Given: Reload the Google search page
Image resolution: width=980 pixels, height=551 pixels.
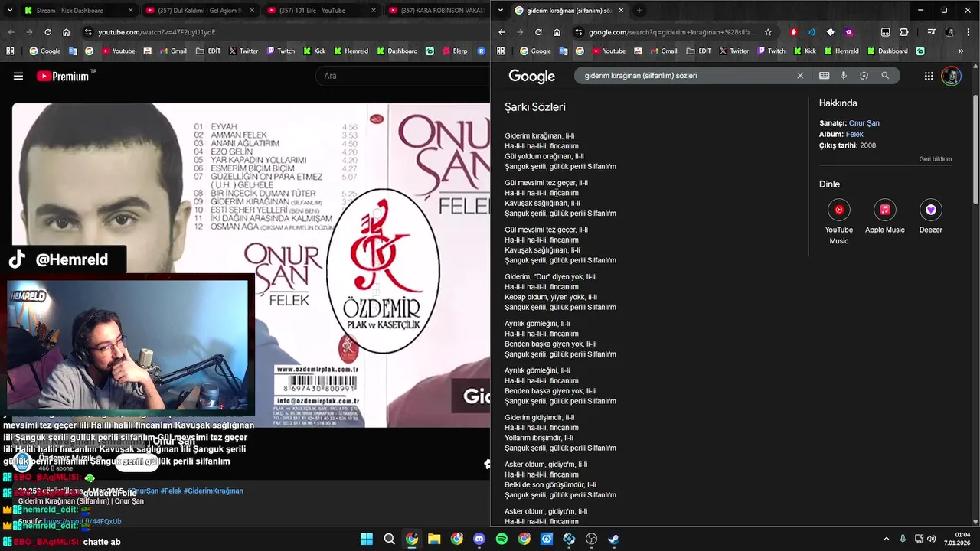Looking at the screenshot, I should pos(538,32).
